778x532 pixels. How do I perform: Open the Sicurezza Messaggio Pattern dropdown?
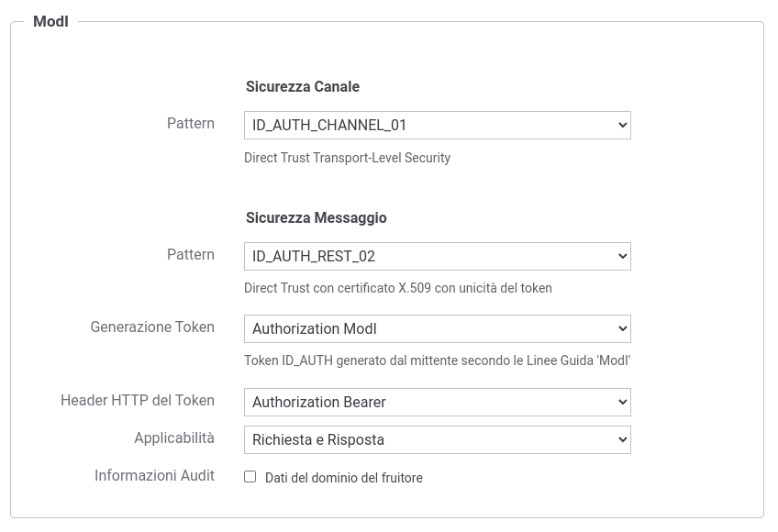[437, 256]
